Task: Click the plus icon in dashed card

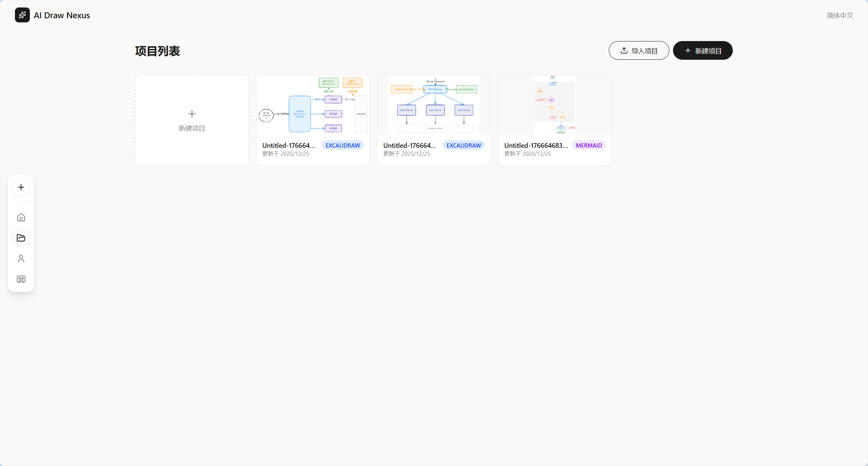Action: tap(192, 114)
